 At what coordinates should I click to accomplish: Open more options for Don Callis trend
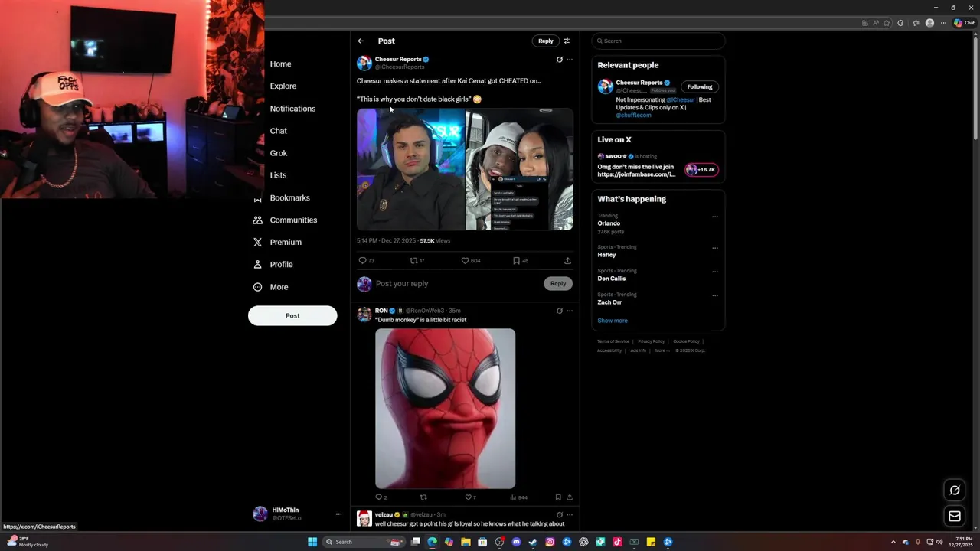click(715, 272)
